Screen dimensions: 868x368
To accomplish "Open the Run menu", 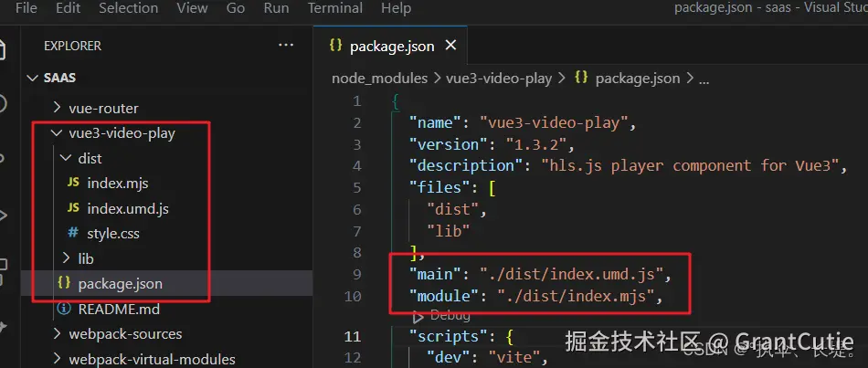I will 276,8.
